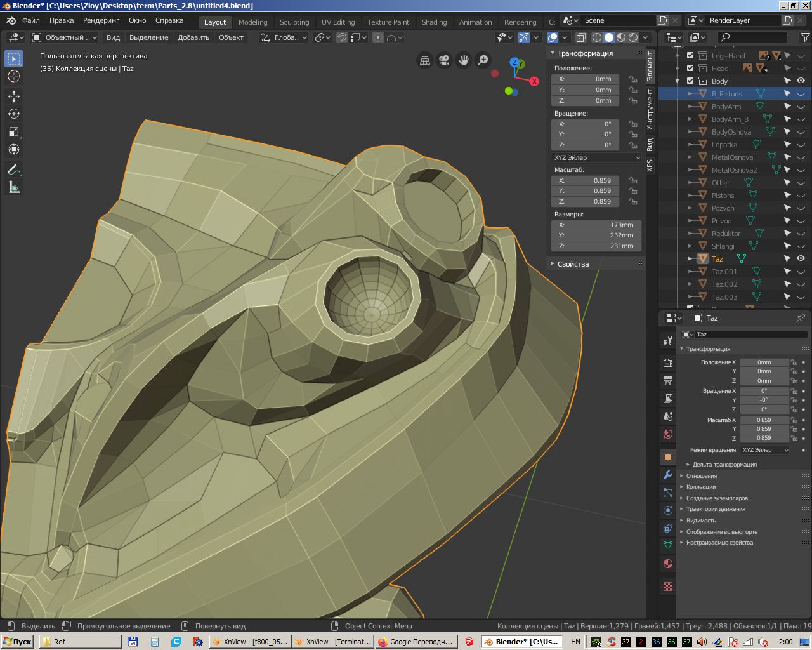This screenshot has width=812, height=650.
Task: Select the Rotate tool
Action: point(14,114)
